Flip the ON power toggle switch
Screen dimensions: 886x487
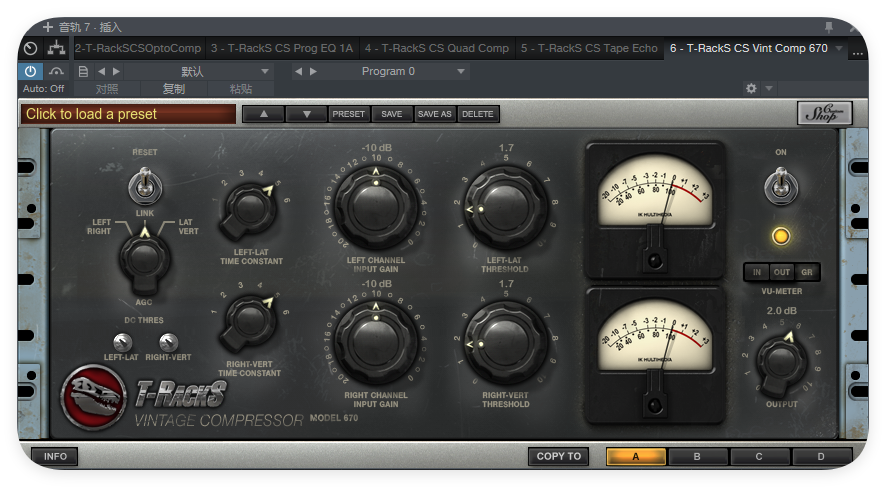point(781,185)
